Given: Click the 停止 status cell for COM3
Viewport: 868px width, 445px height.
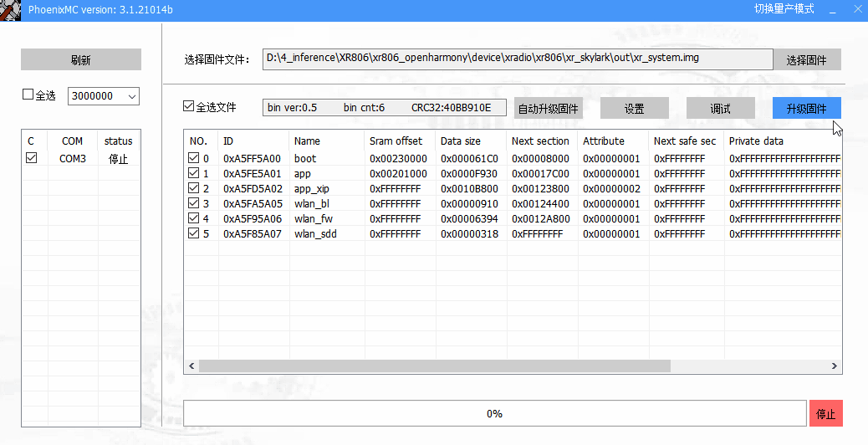Looking at the screenshot, I should click(x=119, y=159).
